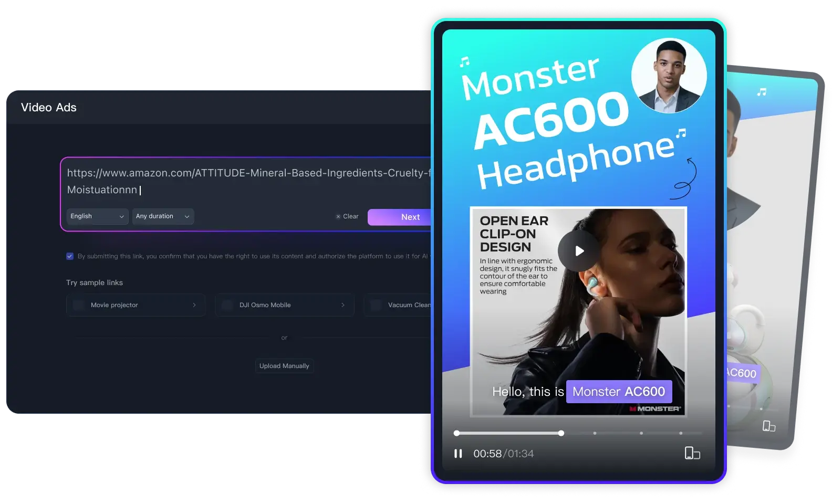Jump to second timeline chapter dot
This screenshot has height=504, width=832.
(x=641, y=433)
